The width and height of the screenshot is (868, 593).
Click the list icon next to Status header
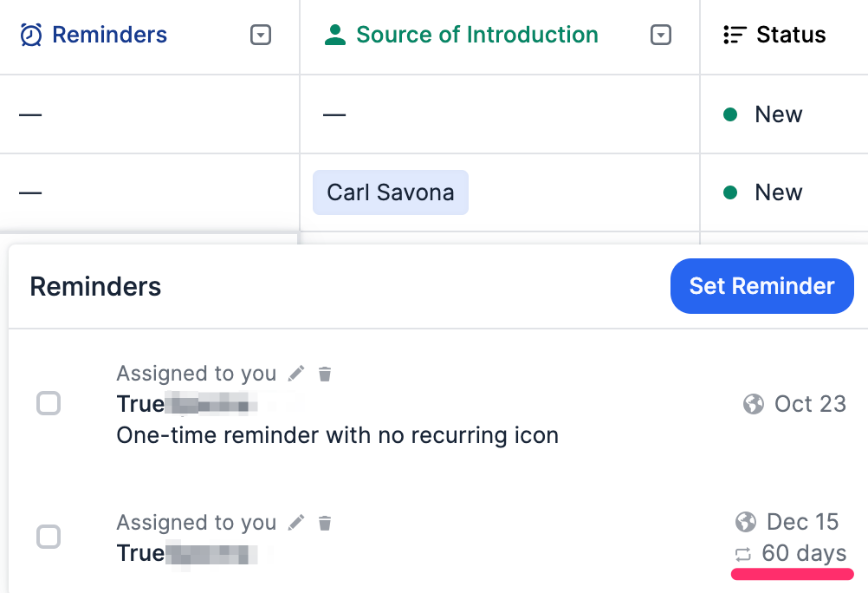coord(734,35)
